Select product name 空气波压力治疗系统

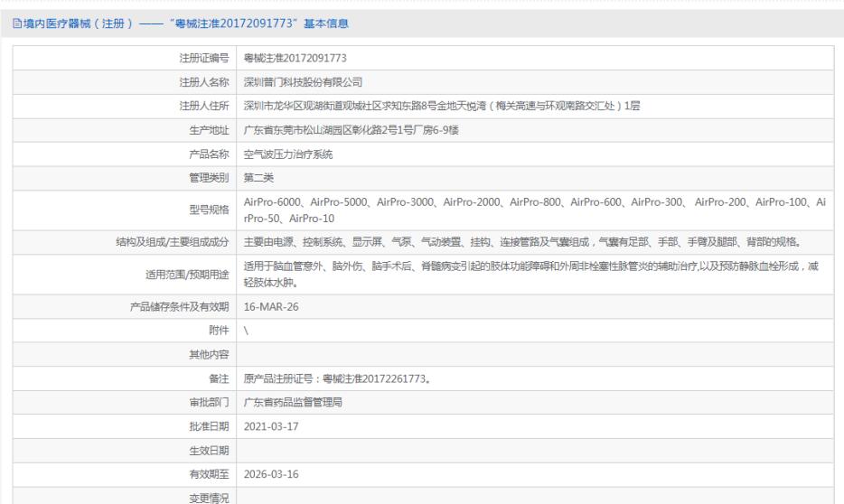coord(288,154)
